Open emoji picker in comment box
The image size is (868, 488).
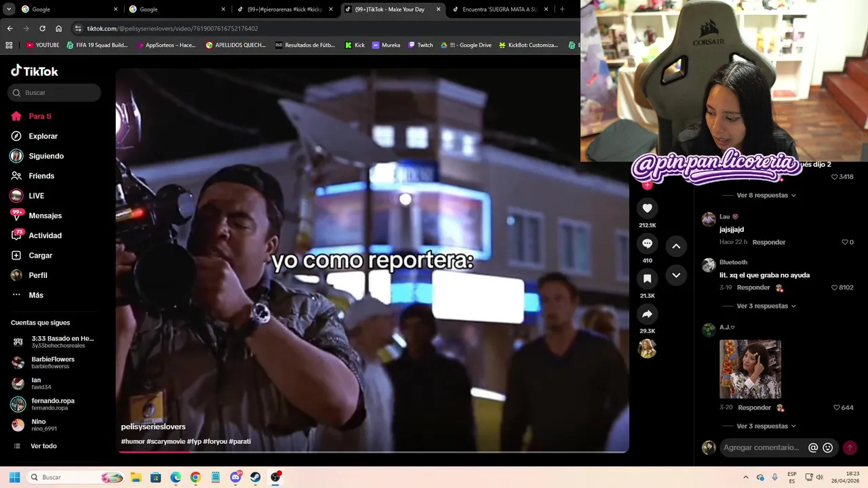(x=827, y=447)
